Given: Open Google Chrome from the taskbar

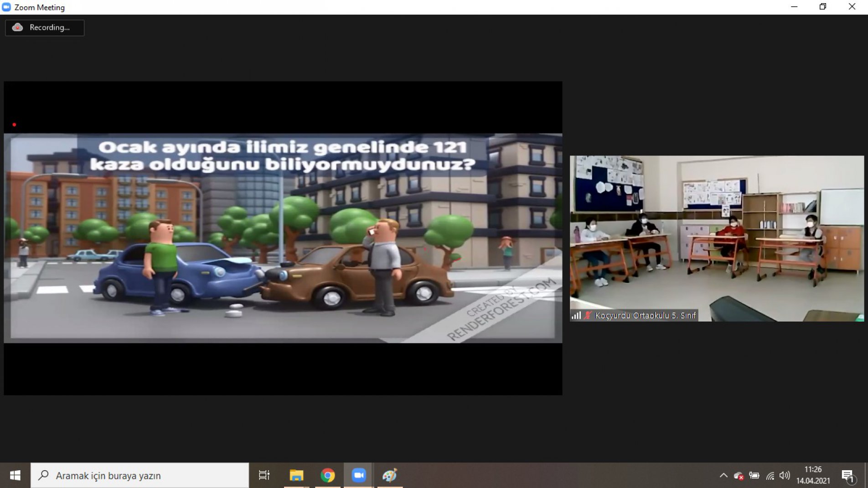Looking at the screenshot, I should click(326, 475).
